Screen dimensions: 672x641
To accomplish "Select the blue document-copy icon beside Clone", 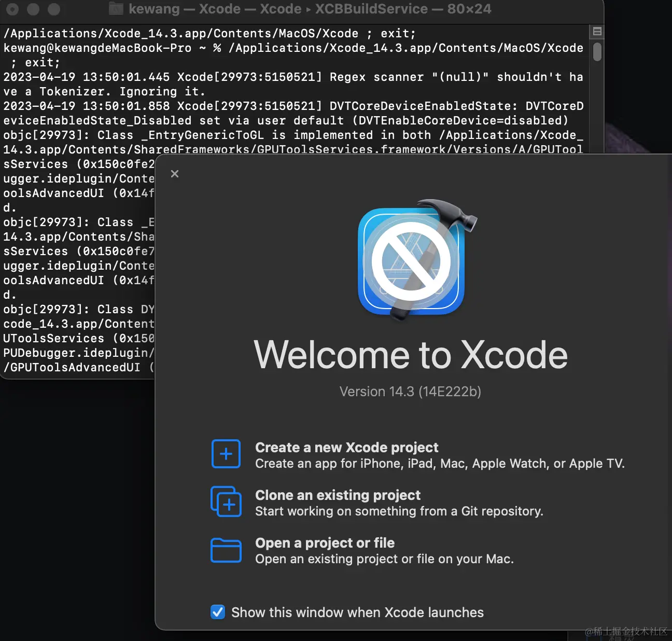I will (x=226, y=501).
